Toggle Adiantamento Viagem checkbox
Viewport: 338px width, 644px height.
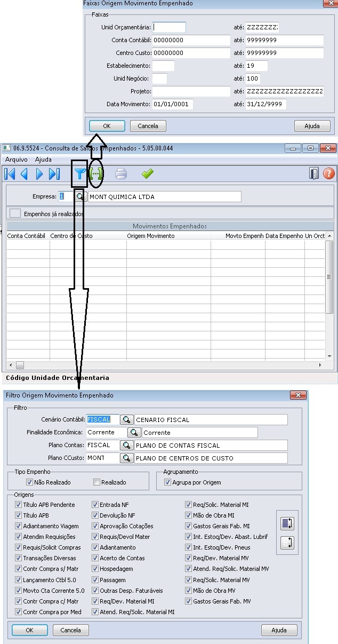[19, 526]
